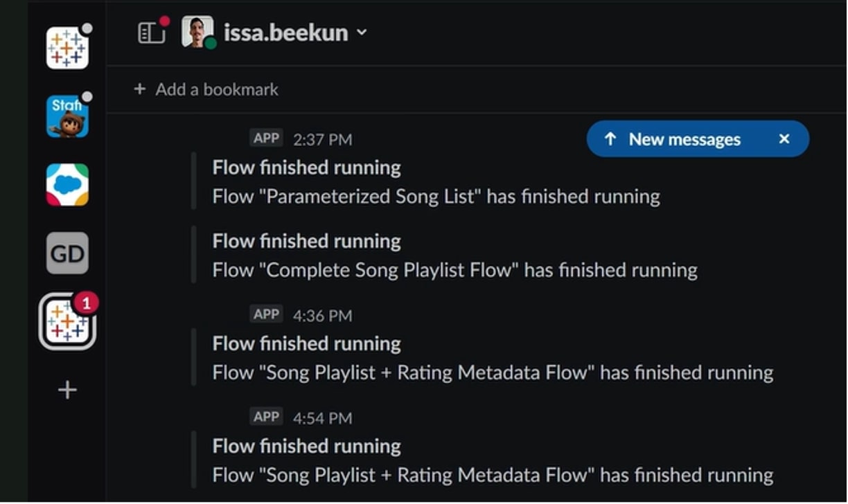Click the 2:37 PM message timestamp
The width and height of the screenshot is (848, 504).
pos(322,140)
